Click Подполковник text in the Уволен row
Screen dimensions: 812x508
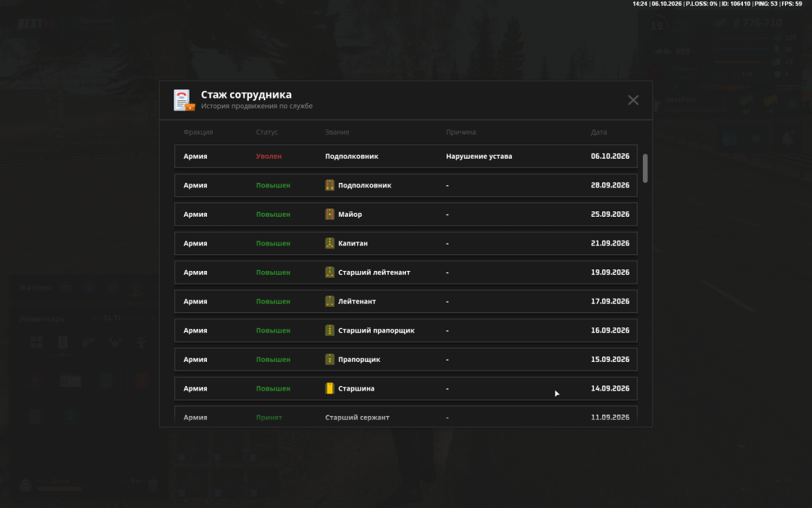pos(352,156)
